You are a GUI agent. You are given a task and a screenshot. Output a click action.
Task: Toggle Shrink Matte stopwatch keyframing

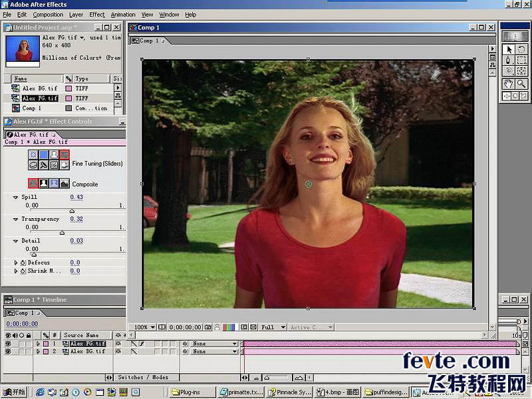point(23,271)
